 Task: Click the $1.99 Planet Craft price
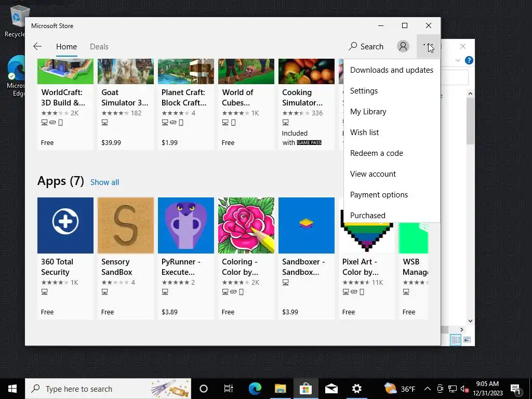tap(169, 142)
